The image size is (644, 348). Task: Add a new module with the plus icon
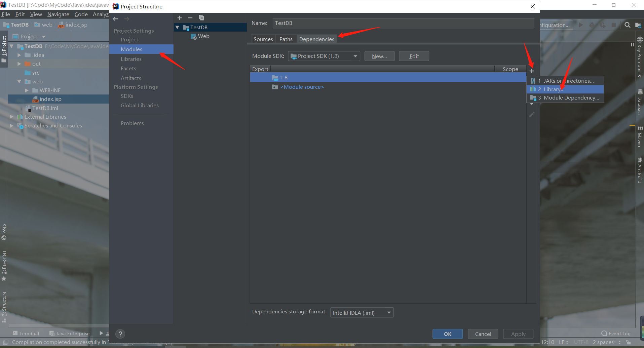[180, 18]
